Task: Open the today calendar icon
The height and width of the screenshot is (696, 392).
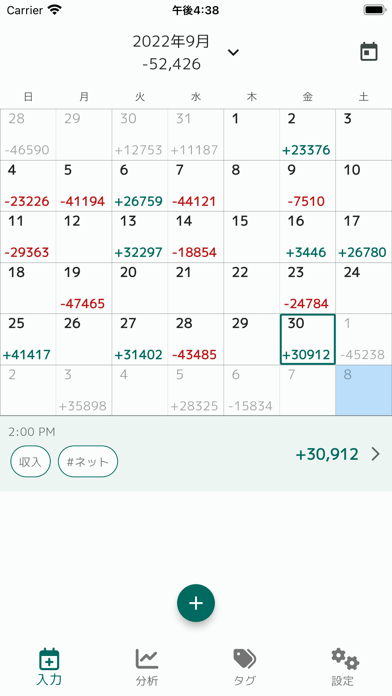Action: point(368,52)
